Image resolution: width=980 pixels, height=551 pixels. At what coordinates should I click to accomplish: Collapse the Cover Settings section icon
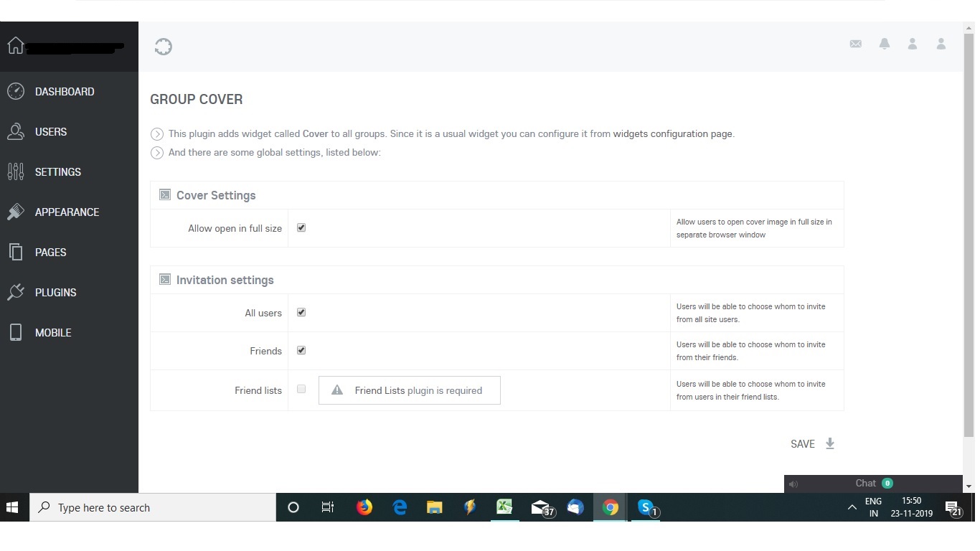[165, 195]
